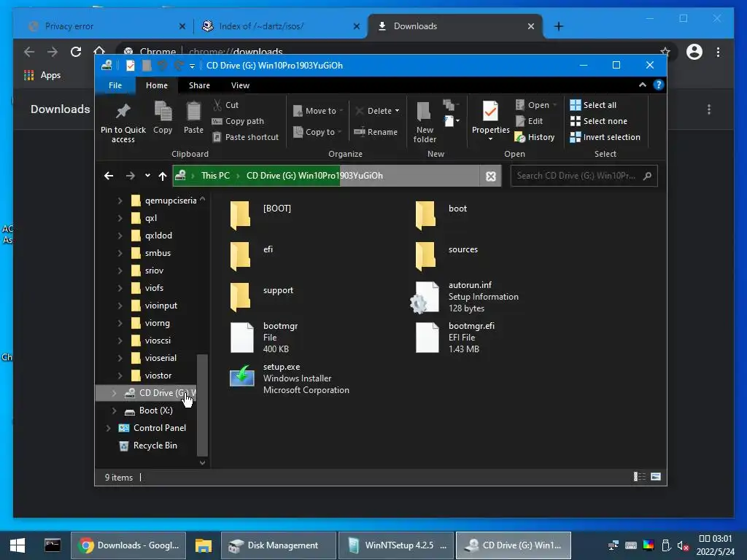Viewport: 747px width, 560px height.
Task: Go back in Explorer navigation
Action: click(109, 176)
